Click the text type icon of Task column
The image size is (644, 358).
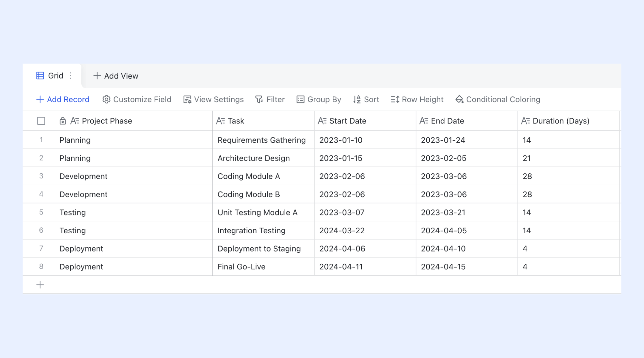(220, 121)
